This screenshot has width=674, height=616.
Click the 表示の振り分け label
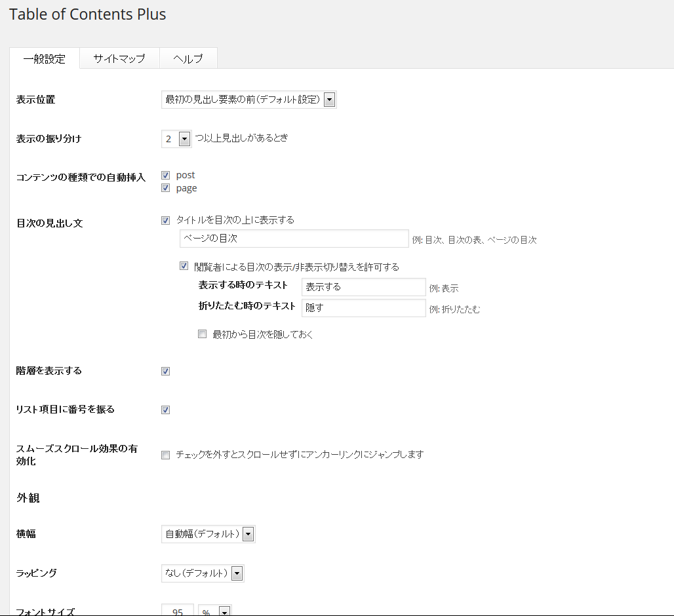[49, 139]
